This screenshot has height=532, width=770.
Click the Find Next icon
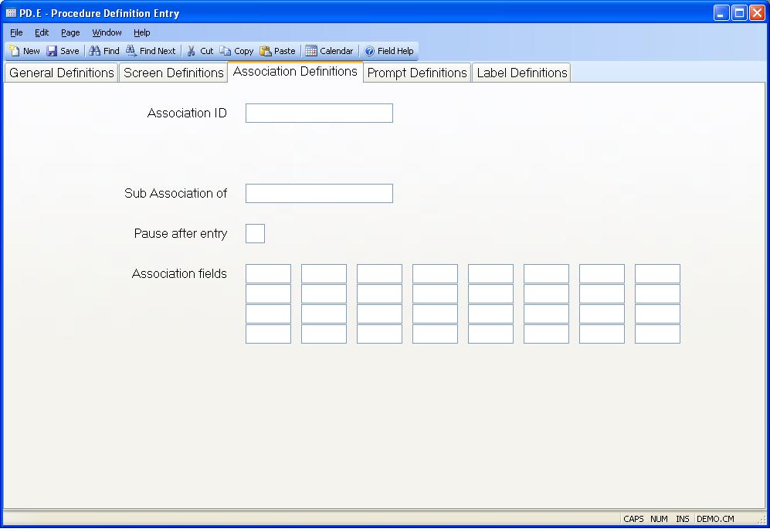coord(131,51)
